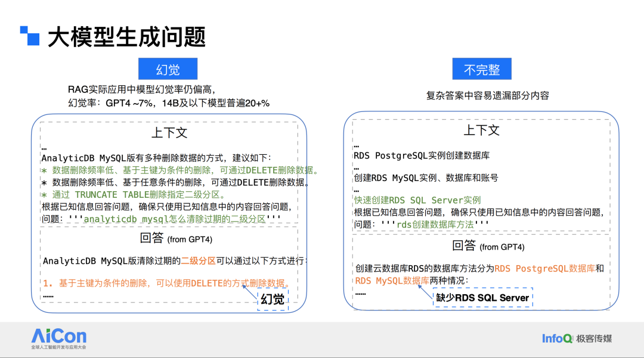
Task: Click the right panel 上下文 heading
Action: pyautogui.click(x=481, y=130)
